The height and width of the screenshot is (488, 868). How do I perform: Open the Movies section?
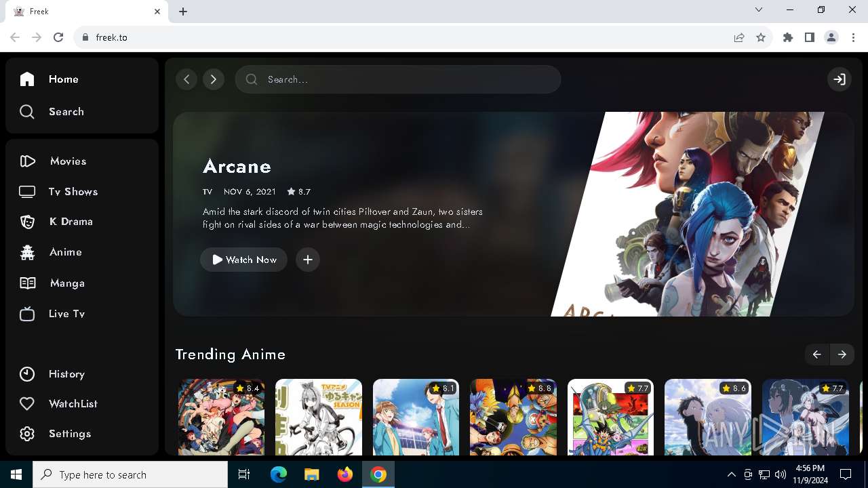pyautogui.click(x=53, y=161)
